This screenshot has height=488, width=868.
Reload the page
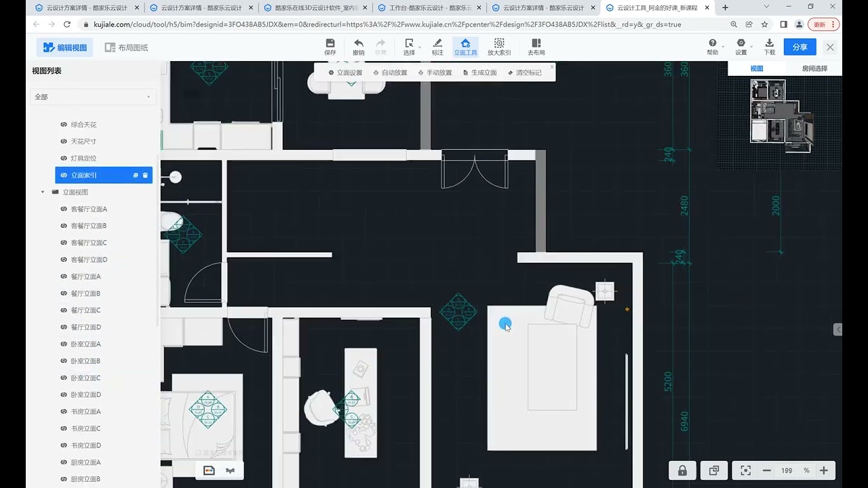click(x=67, y=24)
